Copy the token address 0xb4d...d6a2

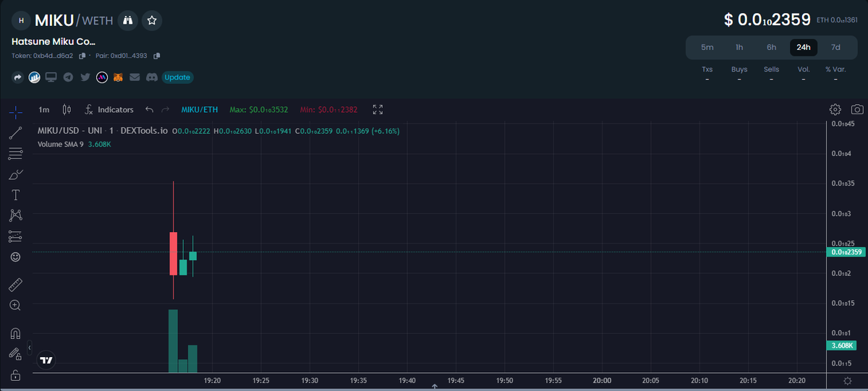coord(82,56)
